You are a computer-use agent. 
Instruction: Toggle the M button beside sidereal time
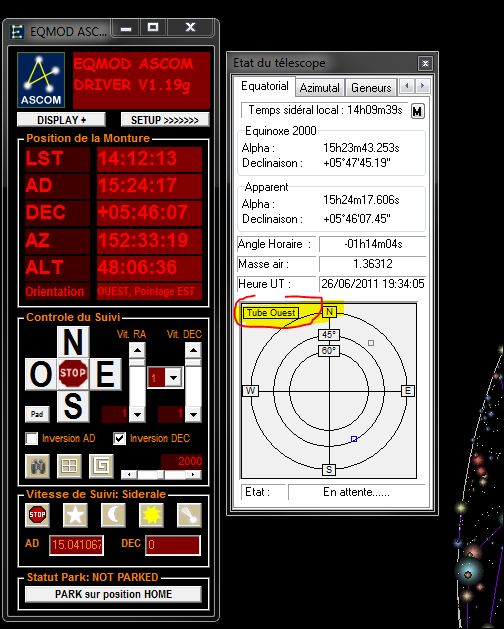pos(417,111)
